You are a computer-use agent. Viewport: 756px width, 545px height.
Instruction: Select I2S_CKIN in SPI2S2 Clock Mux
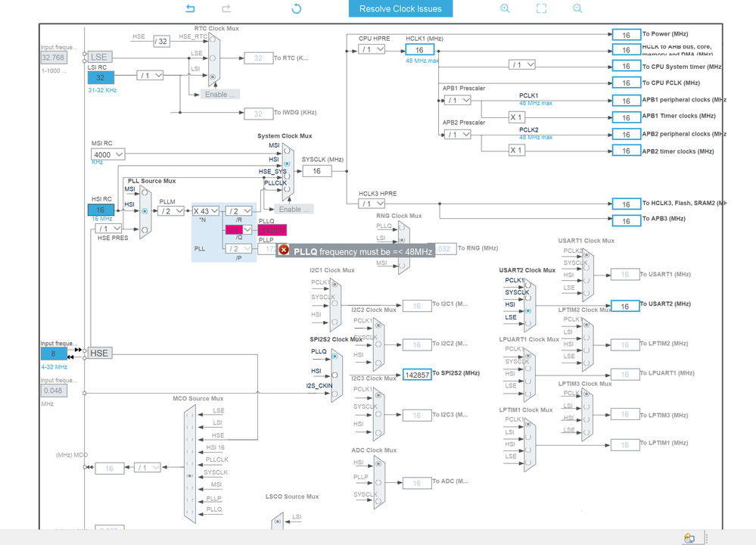[334, 394]
